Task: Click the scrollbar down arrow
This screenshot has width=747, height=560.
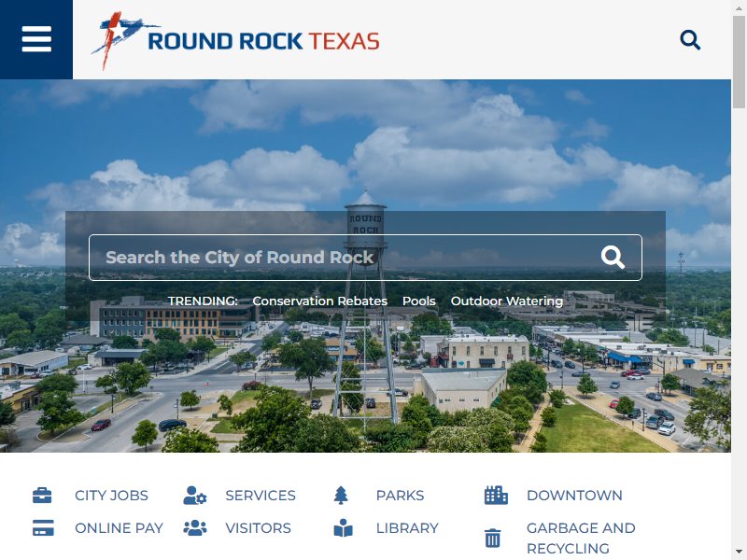Action: click(739, 553)
